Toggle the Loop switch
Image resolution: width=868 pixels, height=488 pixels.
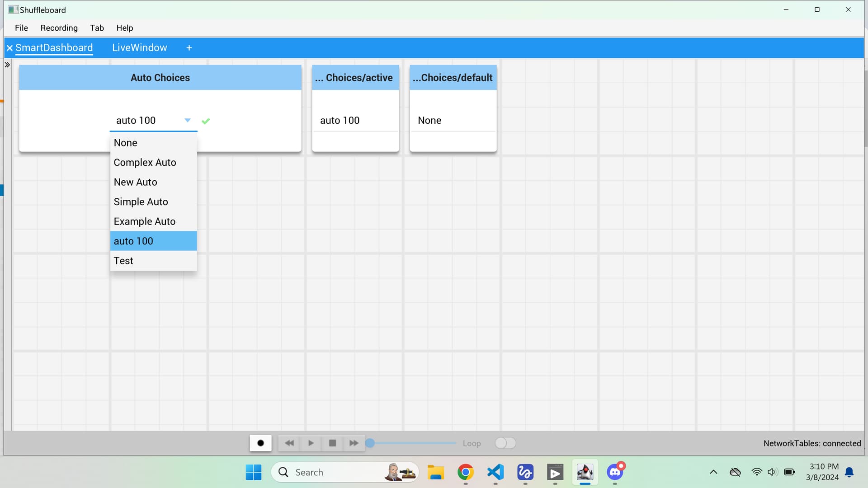(505, 443)
